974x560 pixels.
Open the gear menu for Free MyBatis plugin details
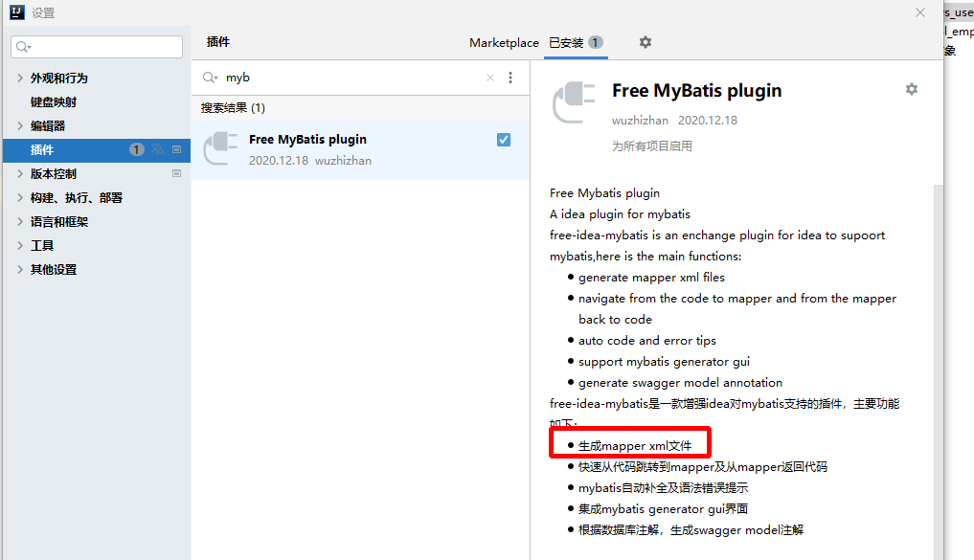pos(911,89)
